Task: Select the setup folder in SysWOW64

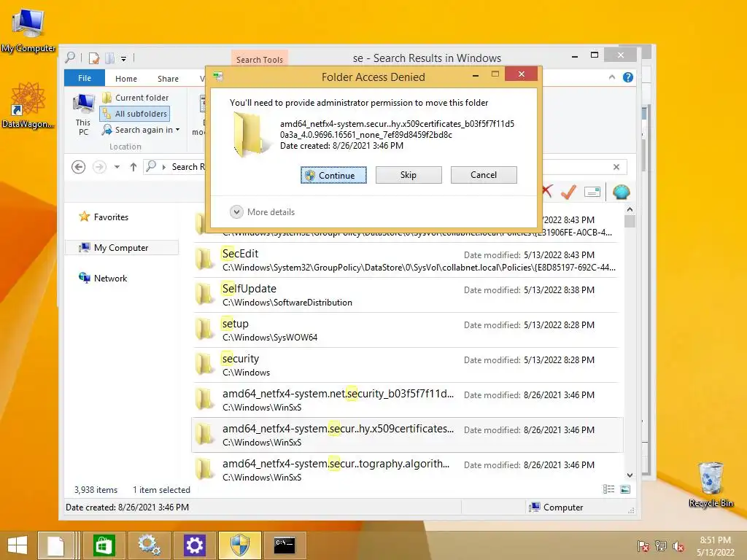Action: click(407, 330)
